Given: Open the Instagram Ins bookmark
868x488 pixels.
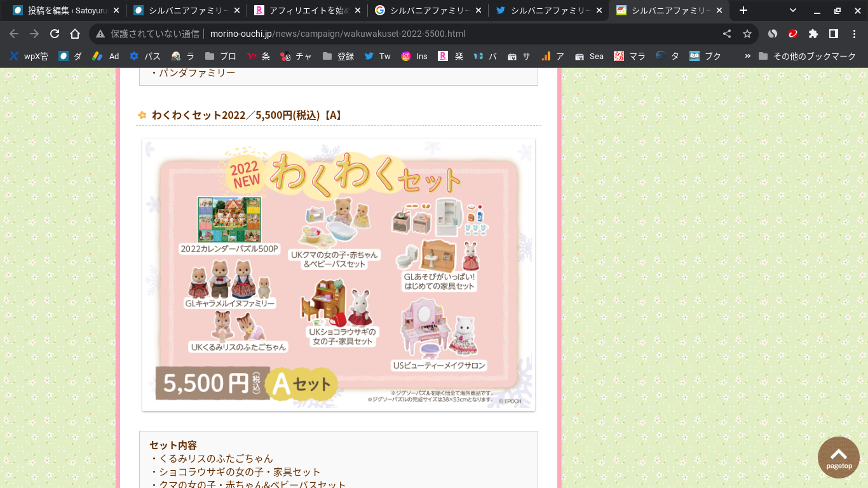Looking at the screenshot, I should pyautogui.click(x=415, y=56).
